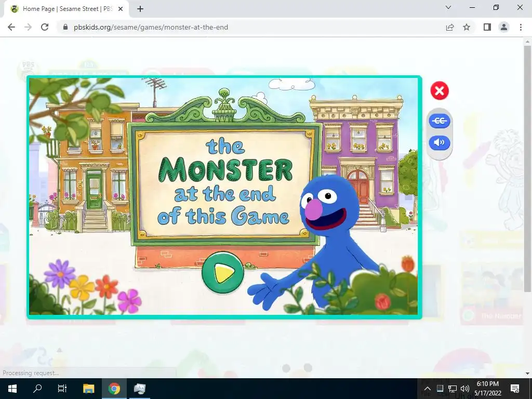Start the game with the green play button
Screen dimensions: 532x399
[222, 272]
